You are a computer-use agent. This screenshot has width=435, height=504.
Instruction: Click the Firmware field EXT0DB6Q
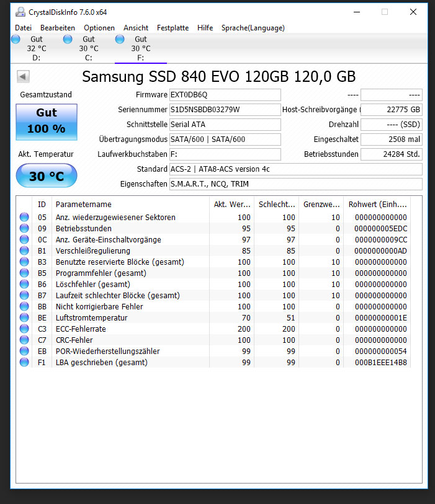225,95
